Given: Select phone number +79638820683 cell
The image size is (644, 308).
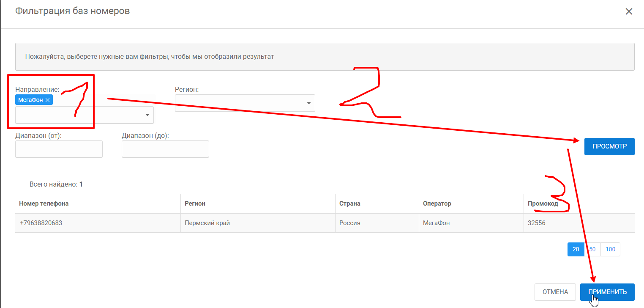Looking at the screenshot, I should point(98,223).
